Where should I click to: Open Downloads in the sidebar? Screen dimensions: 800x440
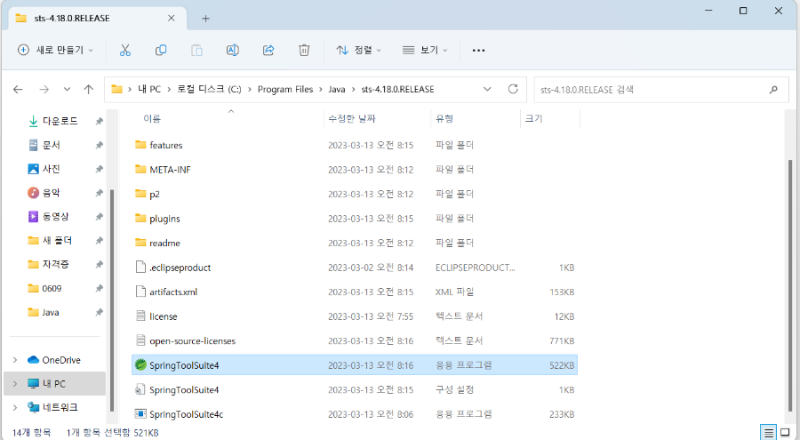[x=60, y=121]
